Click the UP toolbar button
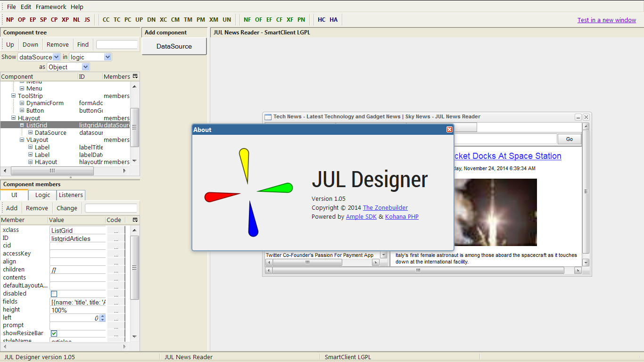 pos(139,19)
